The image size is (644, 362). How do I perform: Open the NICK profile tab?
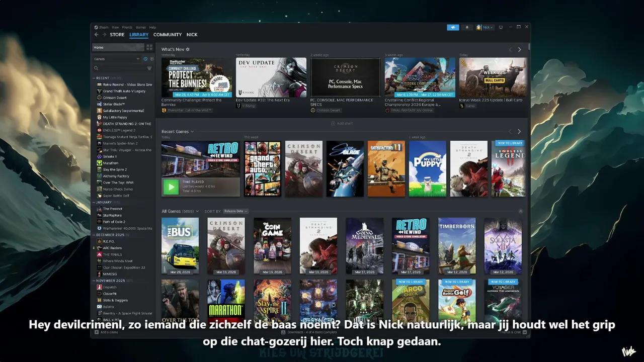[x=192, y=35]
